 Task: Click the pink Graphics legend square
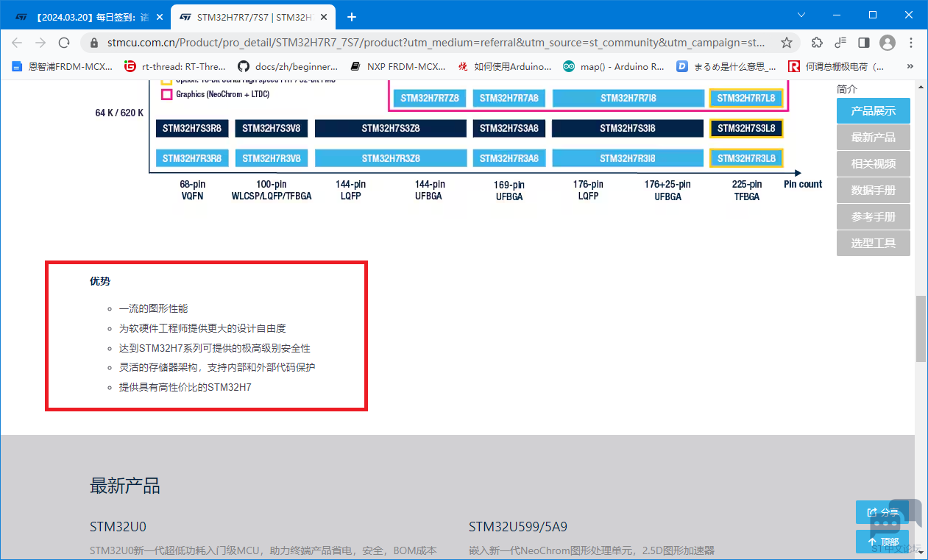166,94
